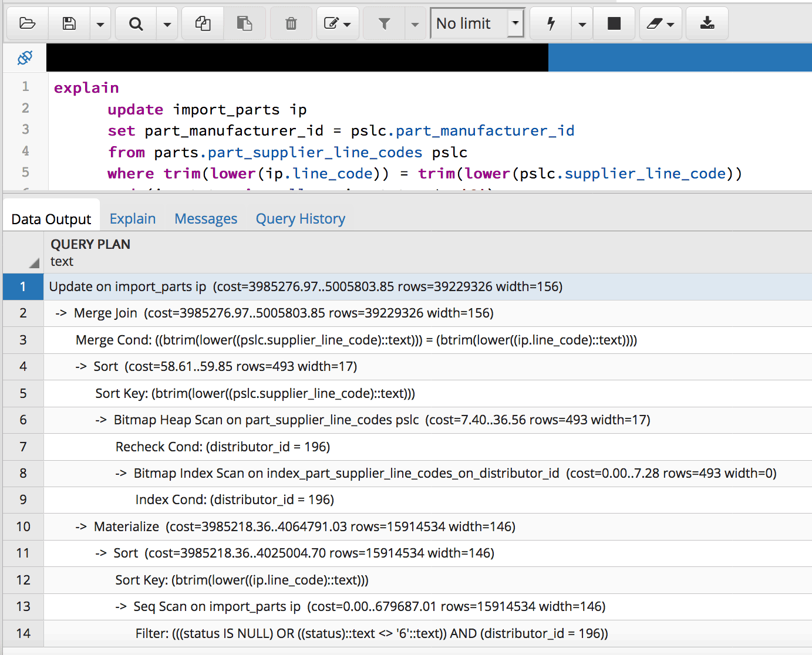Copy selected rows with the copy icon
The height and width of the screenshot is (655, 812).
point(203,23)
